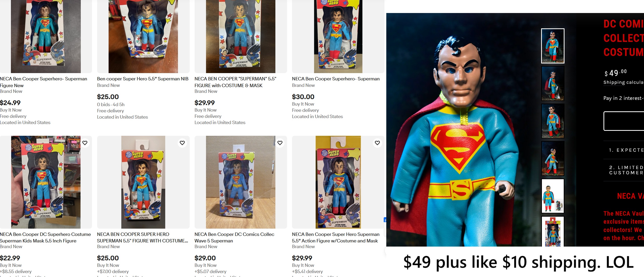Favorite the $29.99 Action Figure w/Costume listing
Image resolution: width=644 pixels, height=277 pixels.
point(377,143)
